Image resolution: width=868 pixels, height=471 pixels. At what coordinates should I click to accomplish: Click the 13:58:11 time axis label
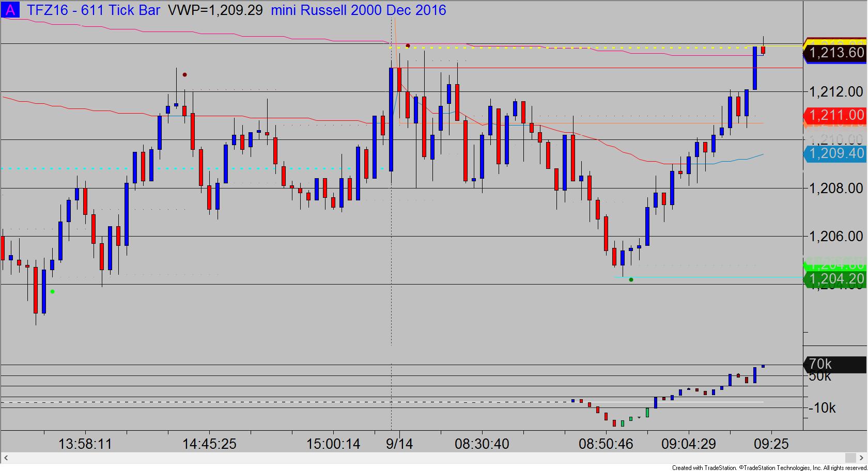click(85, 444)
